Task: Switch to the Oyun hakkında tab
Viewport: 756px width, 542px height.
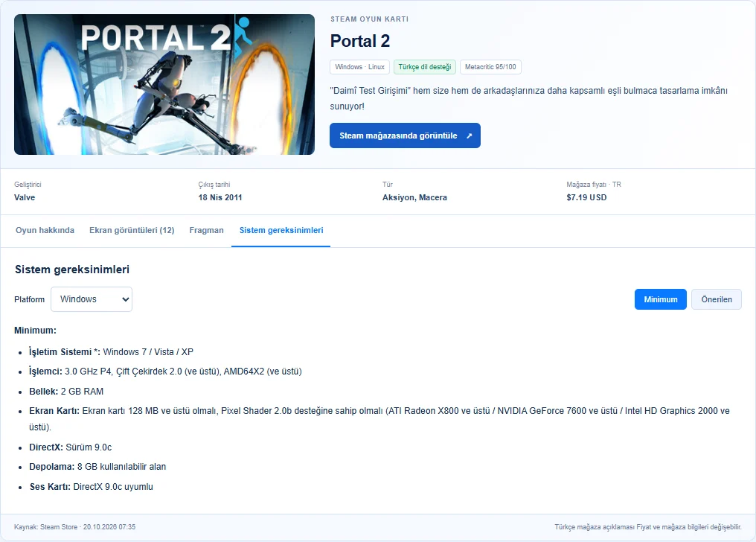Action: coord(45,230)
